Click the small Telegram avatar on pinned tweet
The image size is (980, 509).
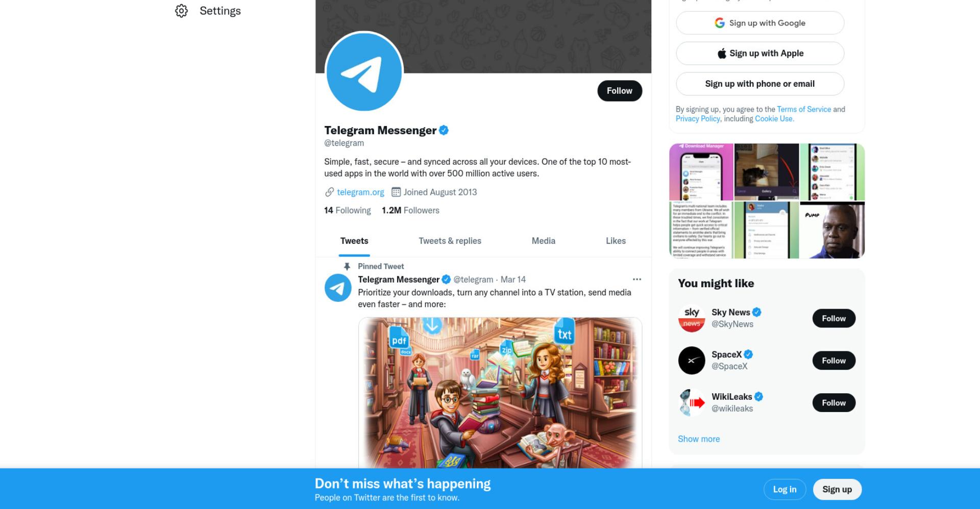click(338, 288)
